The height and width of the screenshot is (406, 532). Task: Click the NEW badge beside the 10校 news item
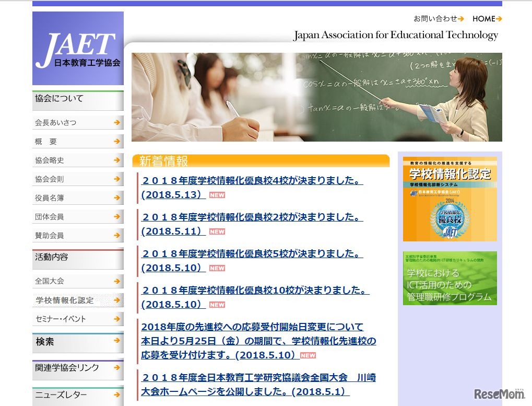217,305
